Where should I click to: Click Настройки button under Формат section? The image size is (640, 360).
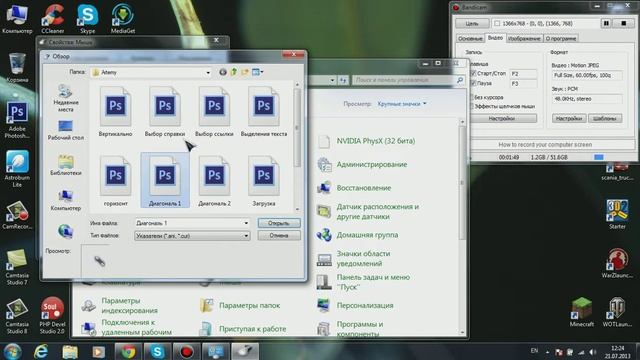(x=569, y=118)
